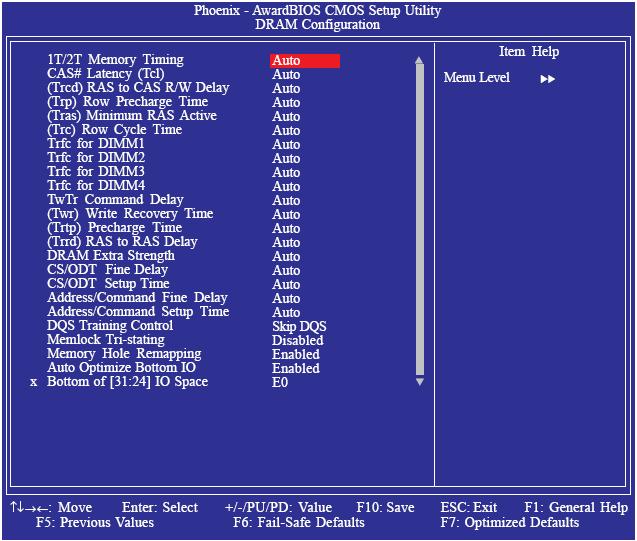This screenshot has height=541, width=637.
Task: Open Auto value for Trfc for DIMM3
Action: click(286, 173)
